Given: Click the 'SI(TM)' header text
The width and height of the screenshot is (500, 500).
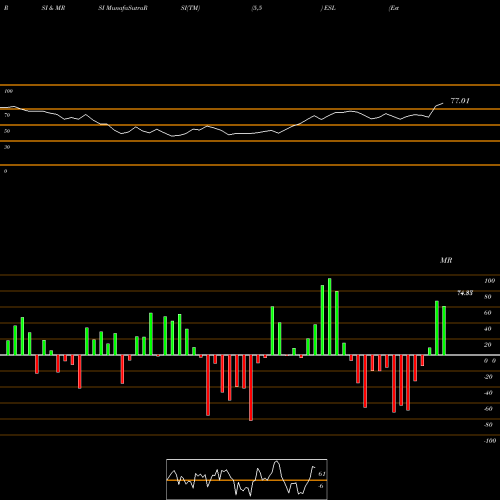Looking at the screenshot, I should [190, 8].
